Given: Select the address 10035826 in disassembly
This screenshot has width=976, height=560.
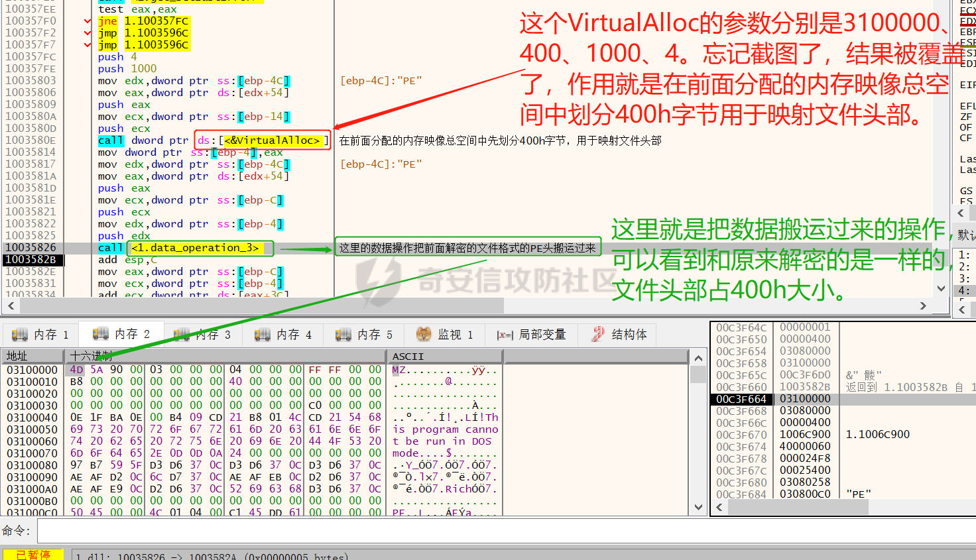Looking at the screenshot, I should tap(31, 248).
